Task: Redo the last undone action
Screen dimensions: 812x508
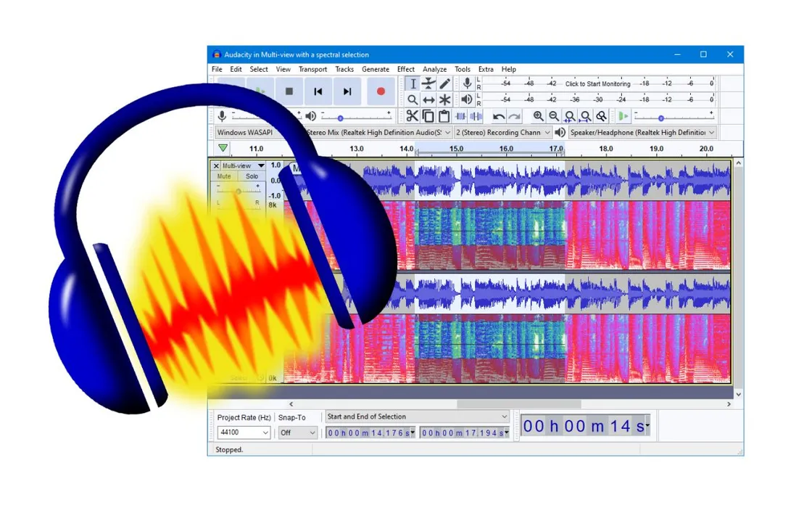Action: (x=514, y=117)
